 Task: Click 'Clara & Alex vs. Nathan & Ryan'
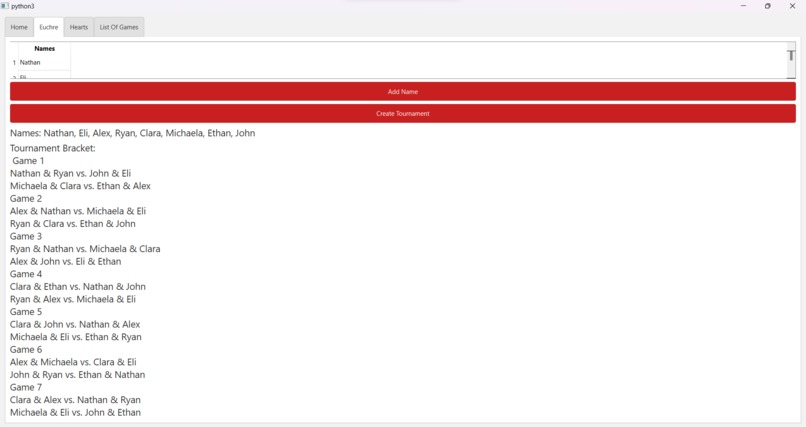click(75, 400)
